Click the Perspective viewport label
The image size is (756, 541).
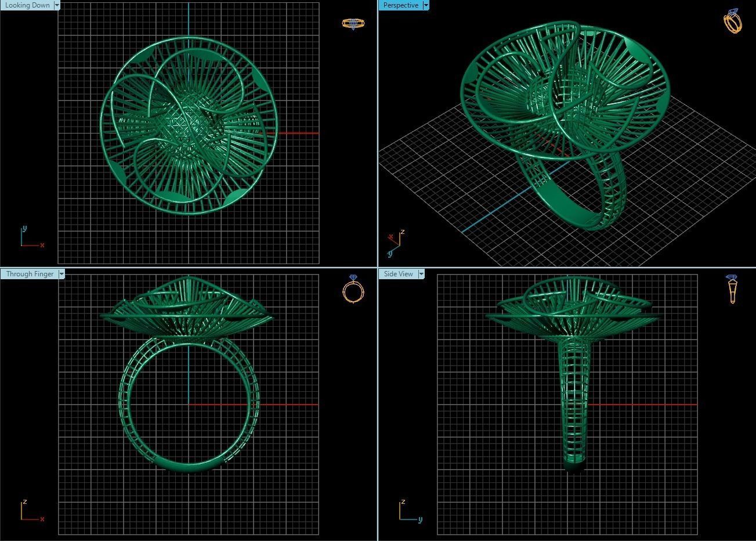[401, 5]
